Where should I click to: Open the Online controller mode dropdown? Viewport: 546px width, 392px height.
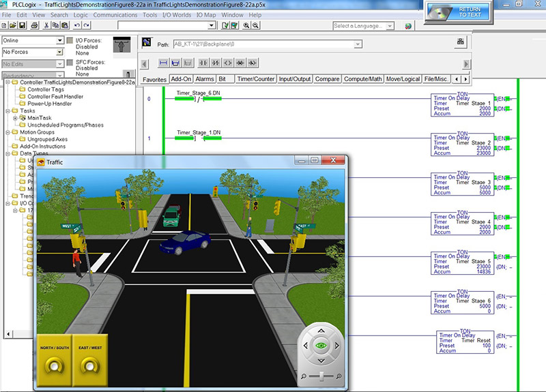tap(59, 40)
